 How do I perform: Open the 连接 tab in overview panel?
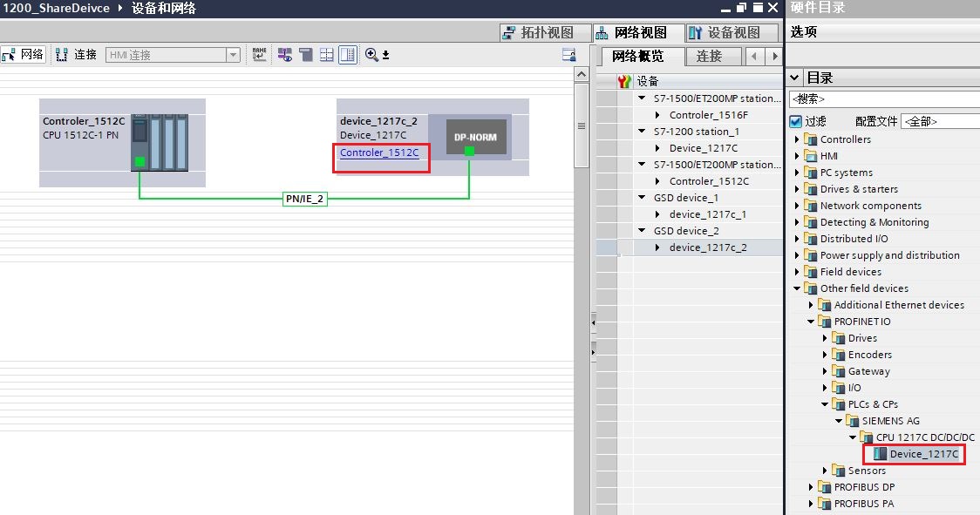(713, 57)
